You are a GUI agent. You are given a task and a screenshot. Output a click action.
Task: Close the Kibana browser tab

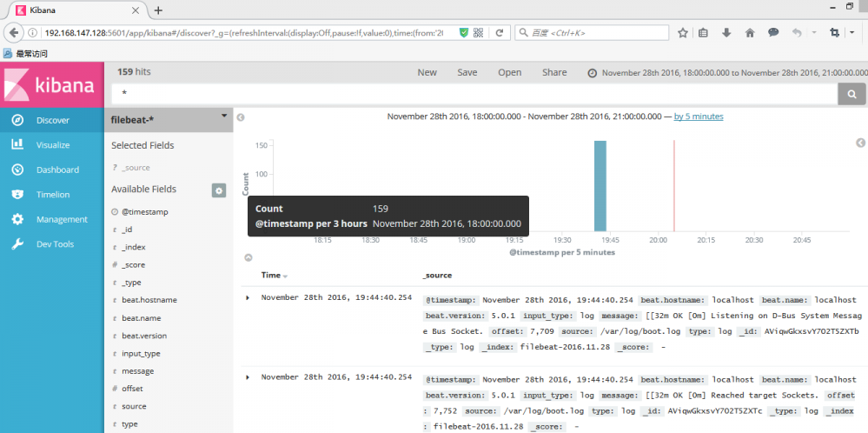[x=136, y=10]
